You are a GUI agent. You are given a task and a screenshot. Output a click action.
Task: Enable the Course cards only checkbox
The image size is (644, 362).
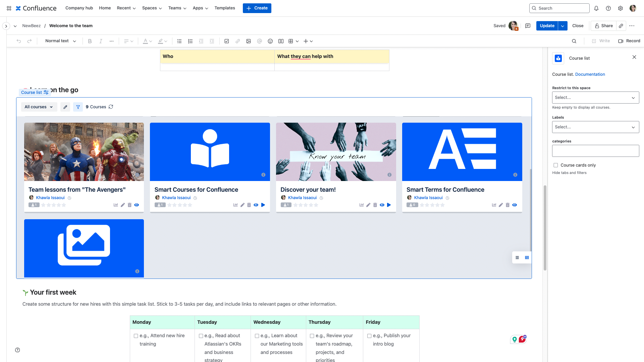(556, 165)
